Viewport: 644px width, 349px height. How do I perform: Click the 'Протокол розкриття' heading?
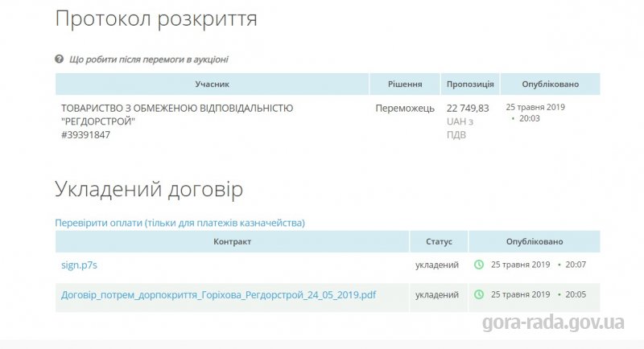156,19
